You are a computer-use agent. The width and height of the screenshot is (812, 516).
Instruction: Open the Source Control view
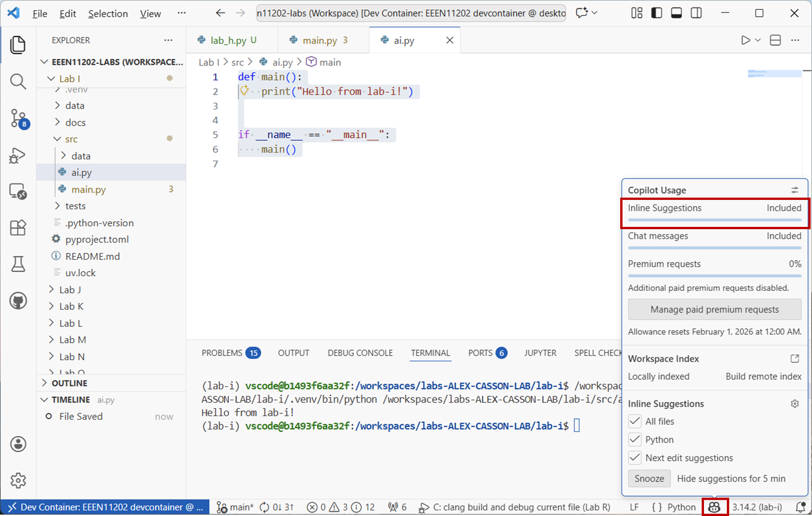pos(18,118)
